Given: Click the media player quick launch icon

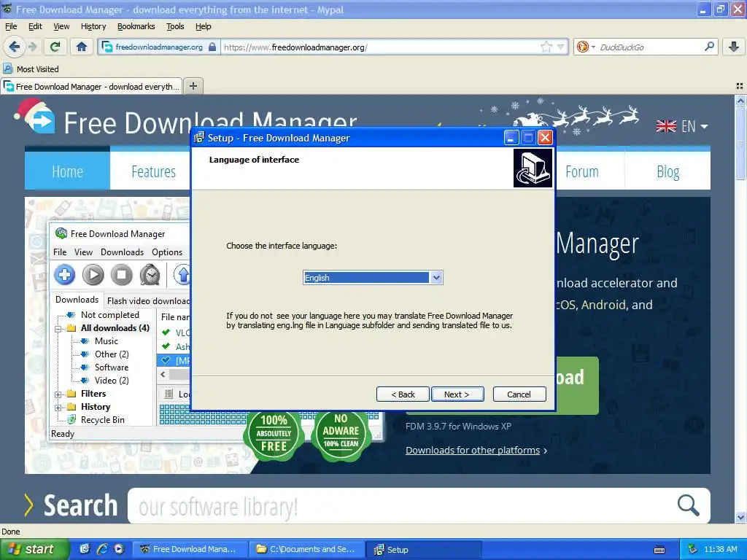Looking at the screenshot, I should coord(119,549).
